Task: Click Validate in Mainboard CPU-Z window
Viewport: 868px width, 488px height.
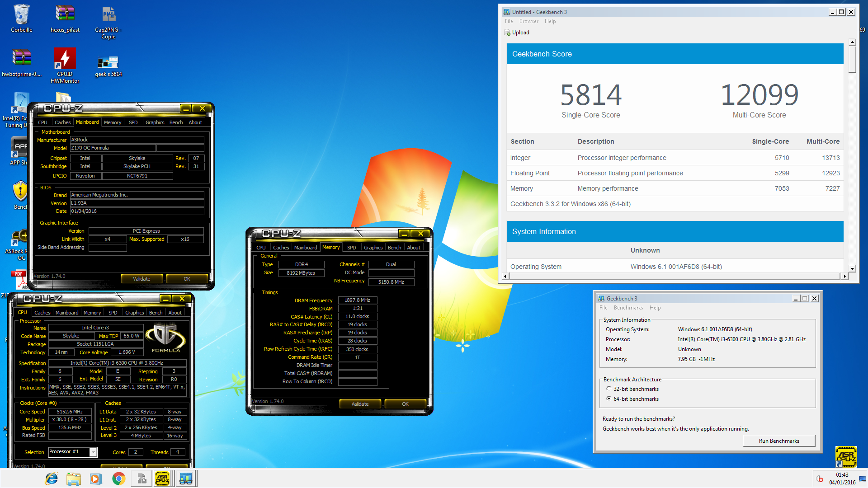Action: click(141, 279)
